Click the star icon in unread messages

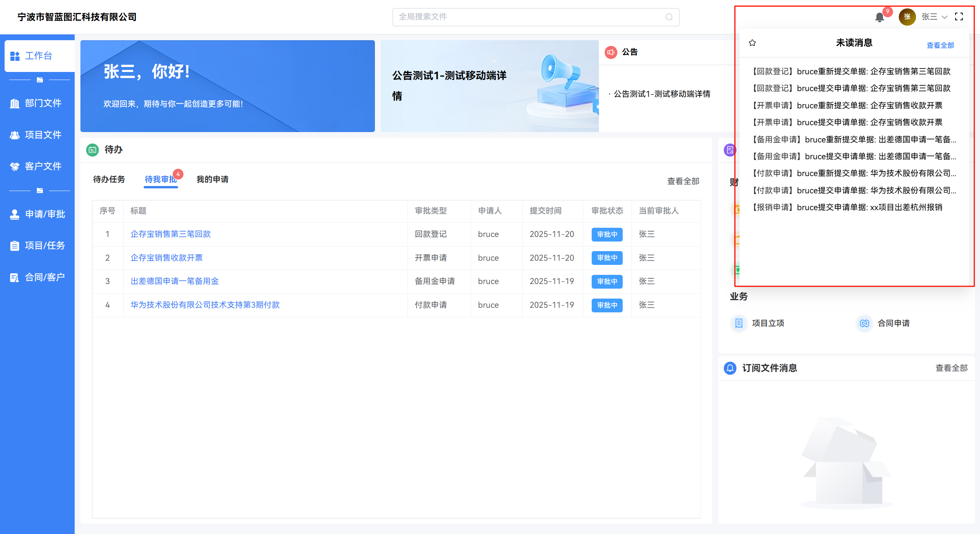click(x=752, y=43)
